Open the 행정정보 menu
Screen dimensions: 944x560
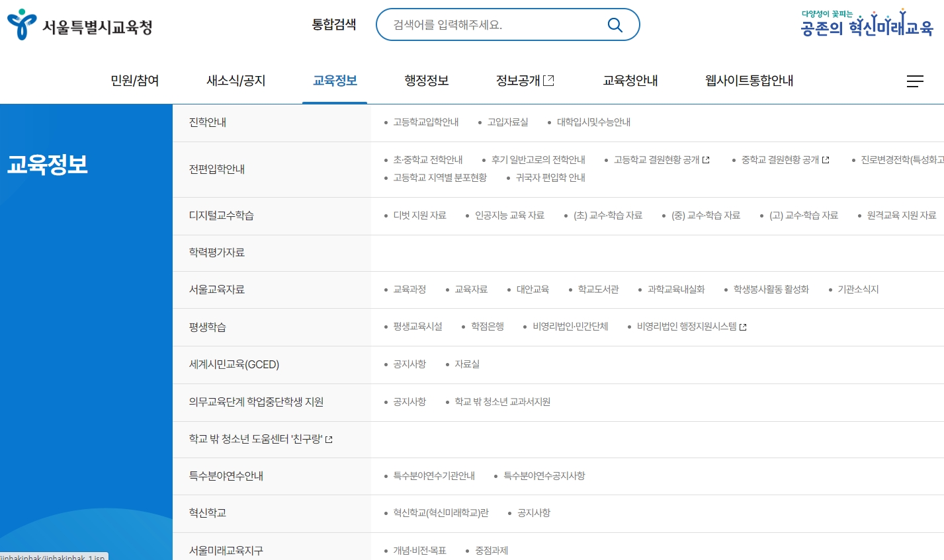(x=427, y=81)
